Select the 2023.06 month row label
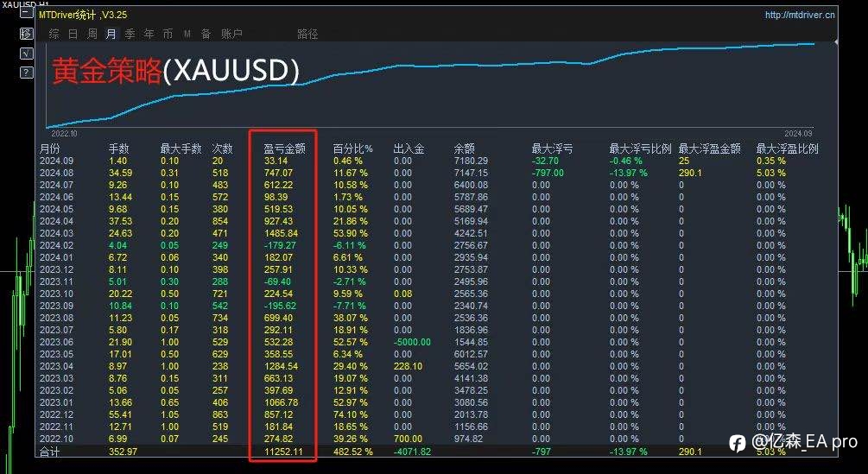The image size is (868, 474). [x=54, y=343]
